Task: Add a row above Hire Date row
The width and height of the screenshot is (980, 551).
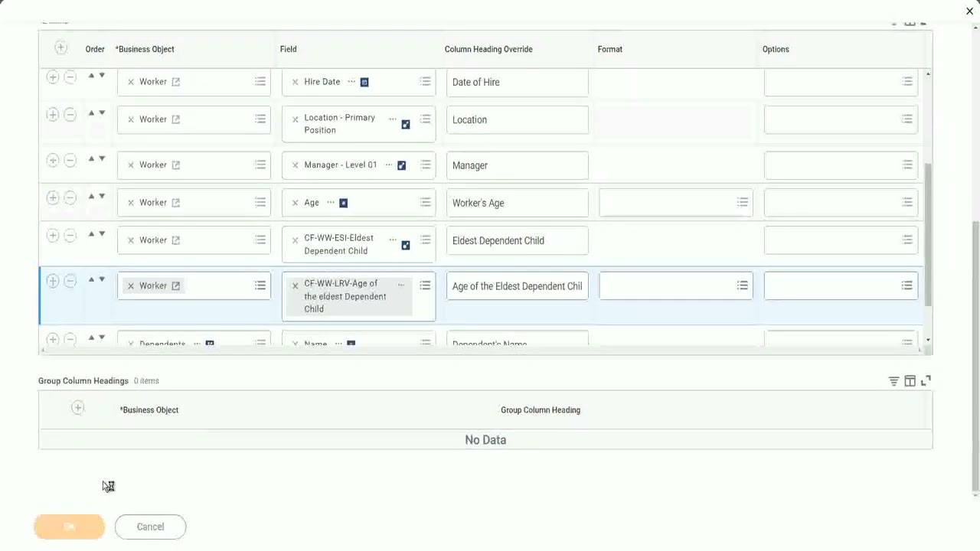Action: pyautogui.click(x=52, y=77)
